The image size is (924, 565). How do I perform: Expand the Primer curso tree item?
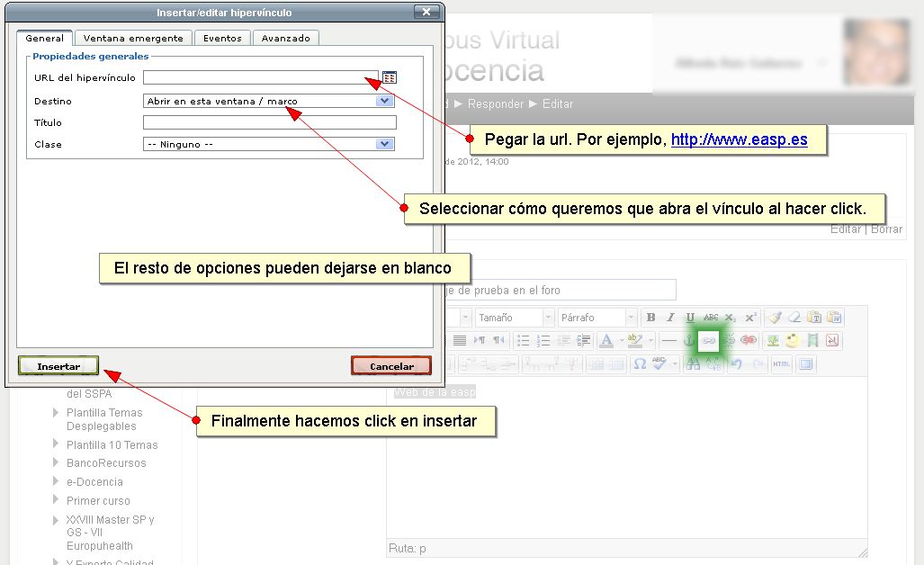[57, 500]
